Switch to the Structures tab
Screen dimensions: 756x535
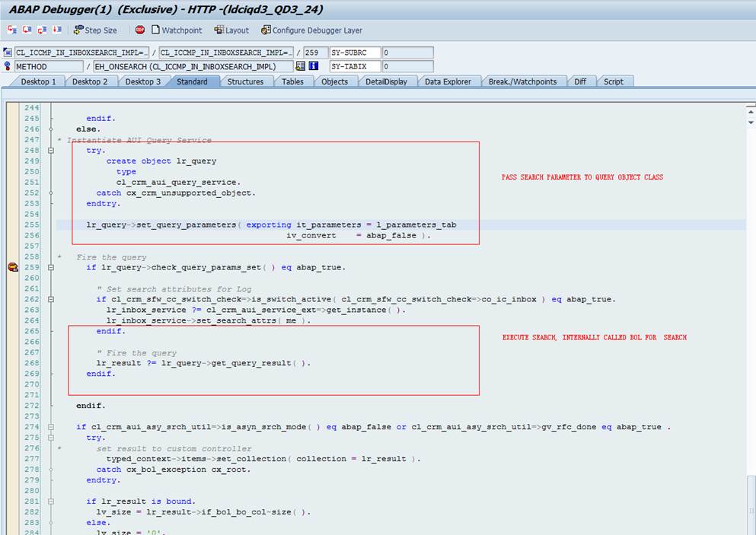tap(245, 81)
